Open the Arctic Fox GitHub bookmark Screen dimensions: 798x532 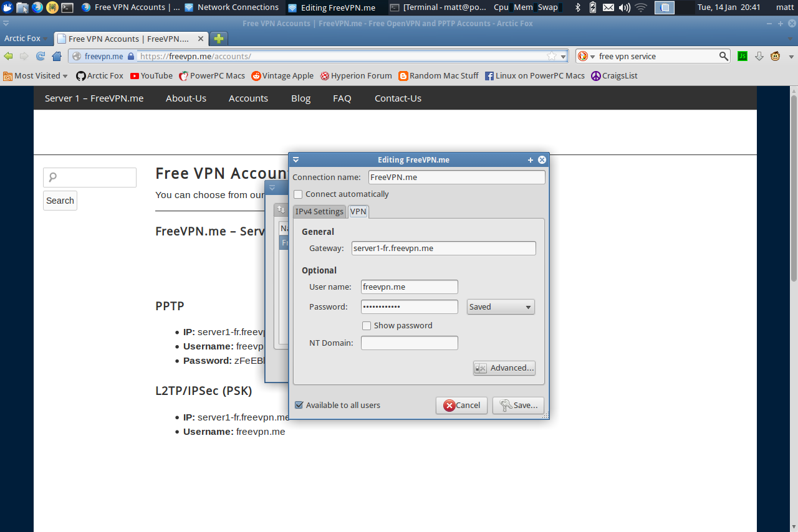(100, 75)
